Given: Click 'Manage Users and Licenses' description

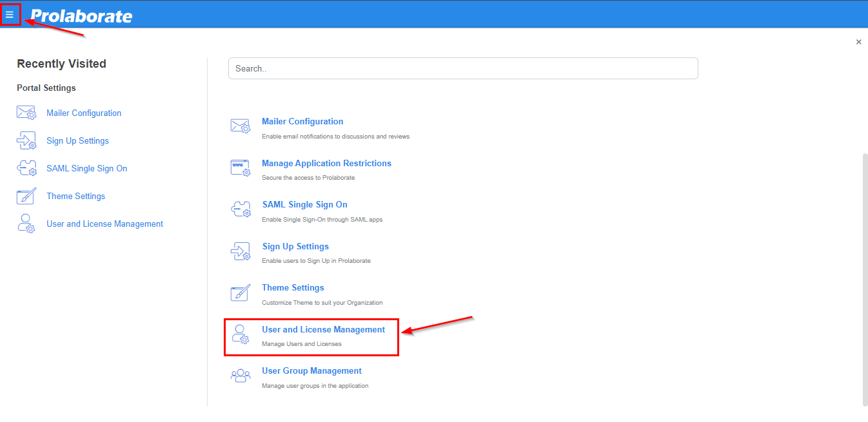Looking at the screenshot, I should tap(302, 344).
